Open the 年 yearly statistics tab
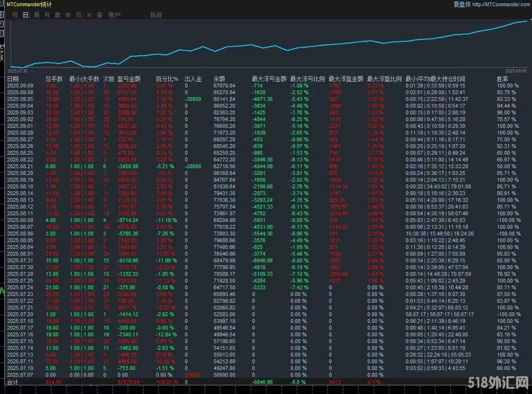Viewport: 532px width, 394px height. click(x=68, y=15)
